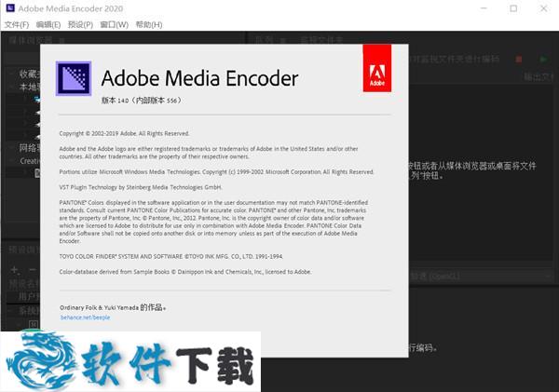Close the Adobe Media Encoder 2020 window
This screenshot has height=392, width=559.
point(543,8)
